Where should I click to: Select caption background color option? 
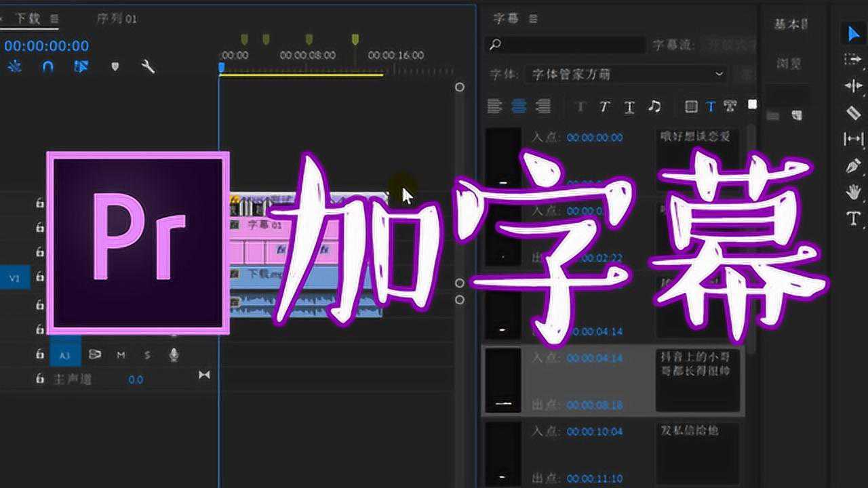coord(691,106)
